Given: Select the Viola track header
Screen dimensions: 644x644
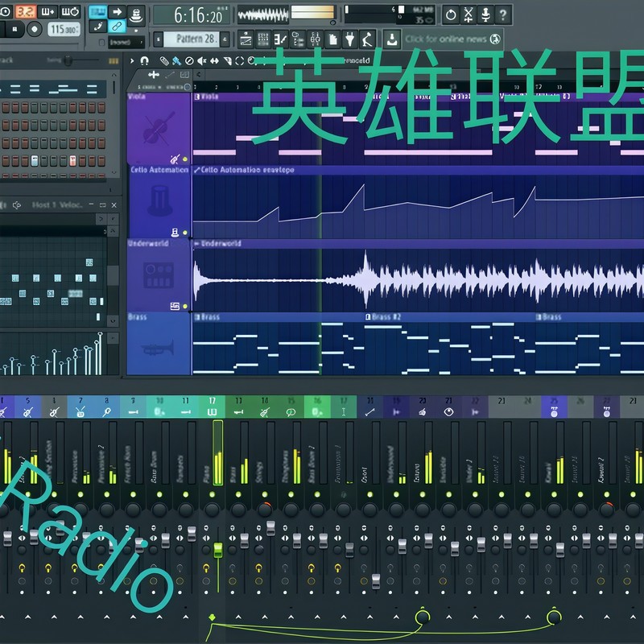Looking at the screenshot, I should (159, 129).
